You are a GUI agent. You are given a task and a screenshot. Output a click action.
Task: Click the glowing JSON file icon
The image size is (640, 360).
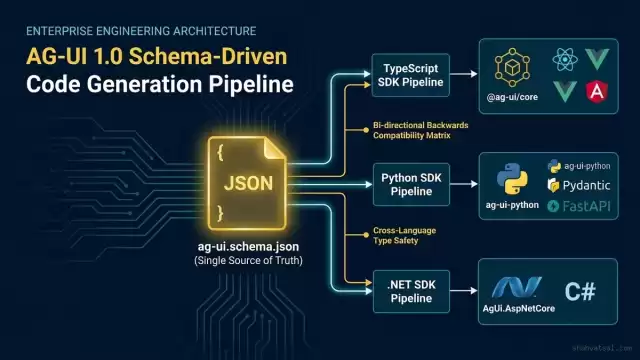(x=247, y=183)
